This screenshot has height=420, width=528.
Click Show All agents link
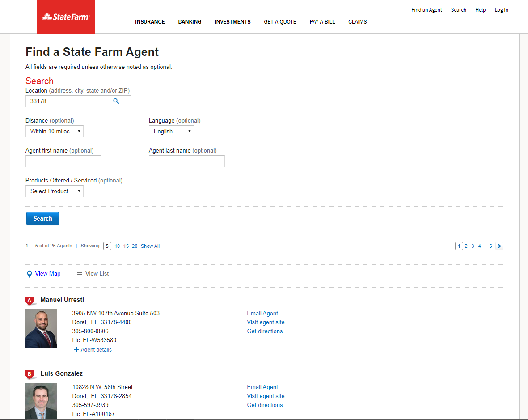(x=150, y=246)
